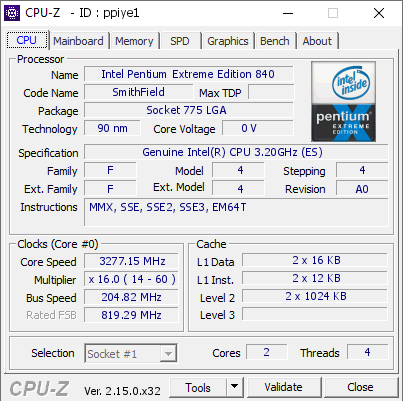Open the Bench tab
The width and height of the screenshot is (403, 401).
[275, 41]
